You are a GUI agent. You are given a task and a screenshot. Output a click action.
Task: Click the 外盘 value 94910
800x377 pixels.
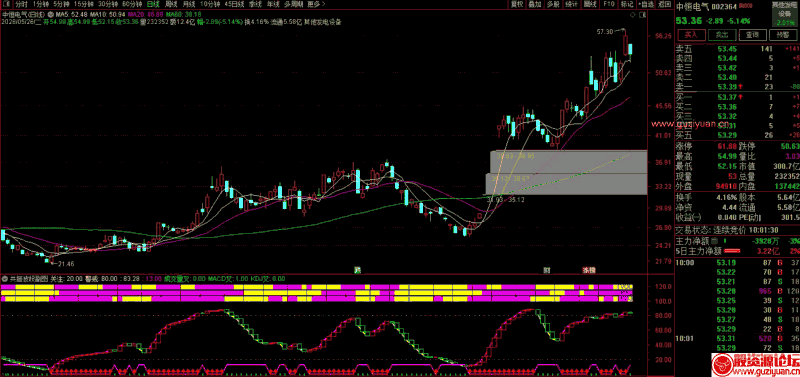pos(726,185)
